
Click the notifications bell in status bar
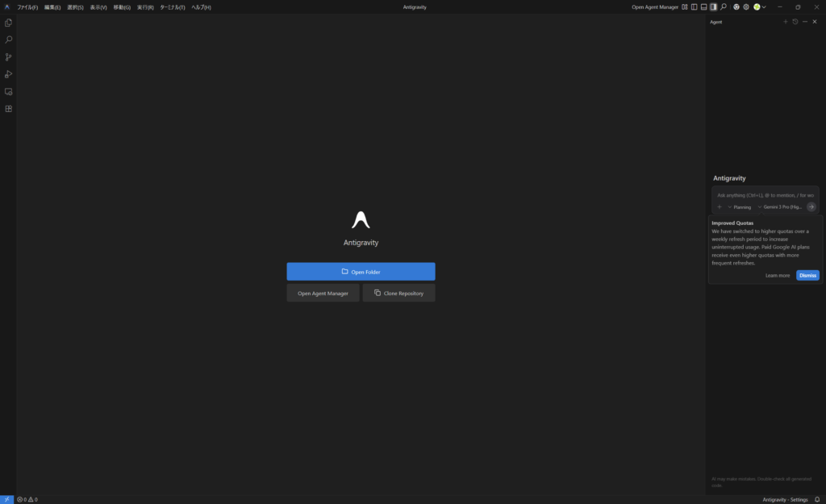[x=816, y=499]
